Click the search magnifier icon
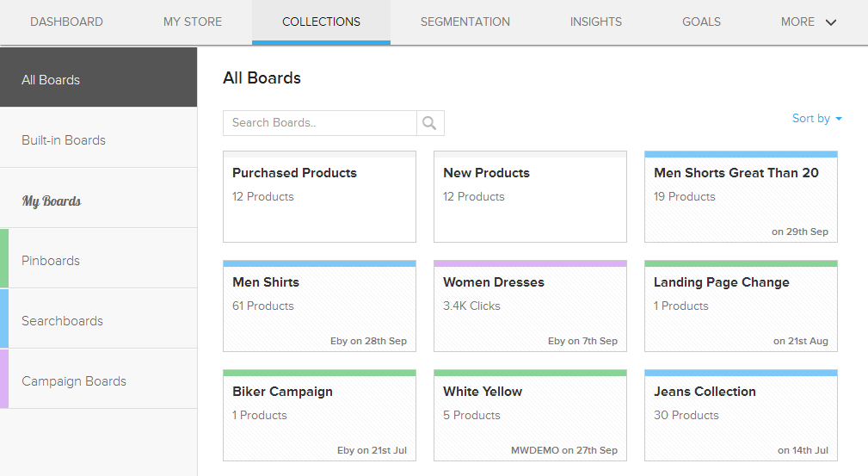 tap(430, 123)
